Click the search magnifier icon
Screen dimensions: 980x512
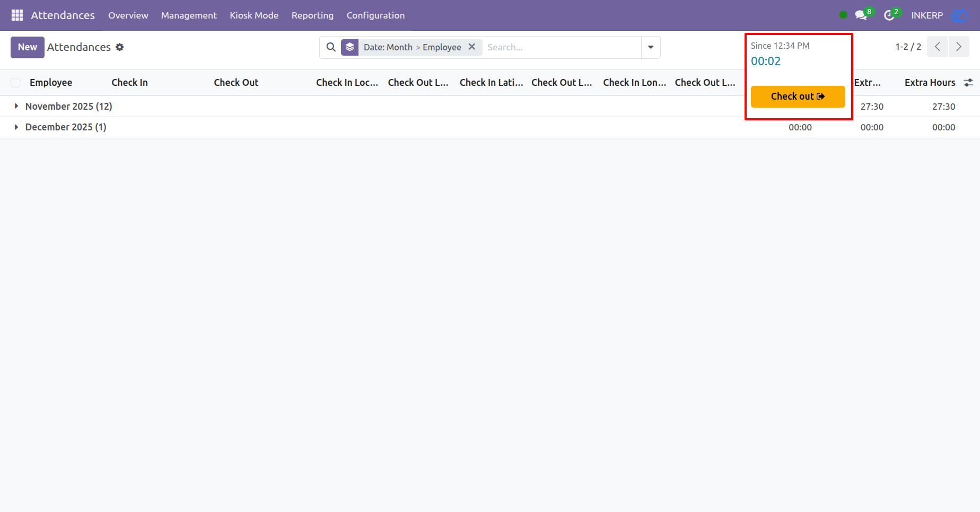click(331, 47)
